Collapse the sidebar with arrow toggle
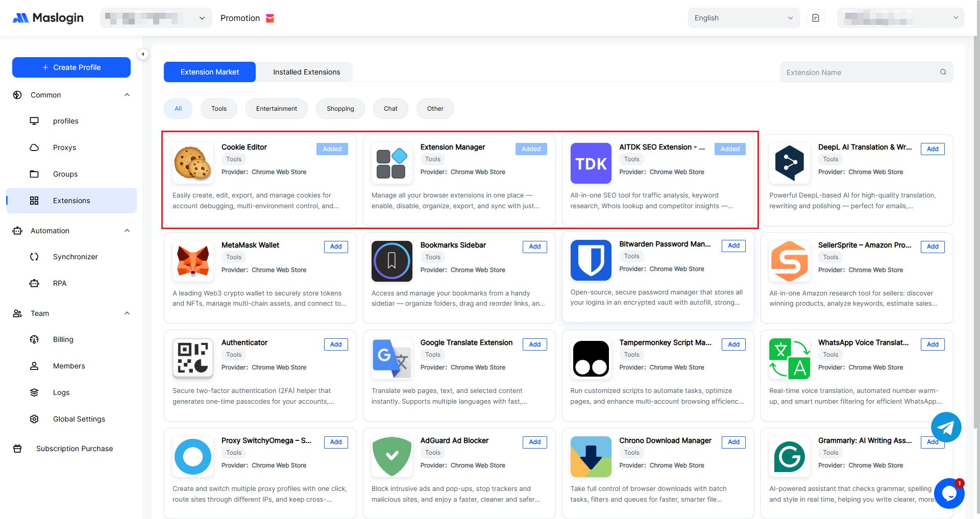 coord(143,54)
